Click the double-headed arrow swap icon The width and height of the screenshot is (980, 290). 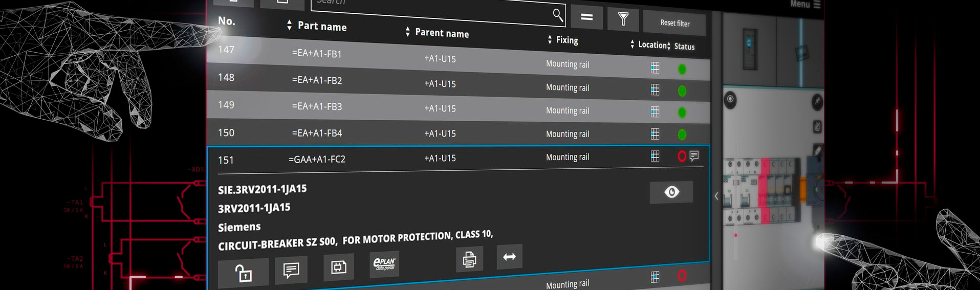pos(509,257)
